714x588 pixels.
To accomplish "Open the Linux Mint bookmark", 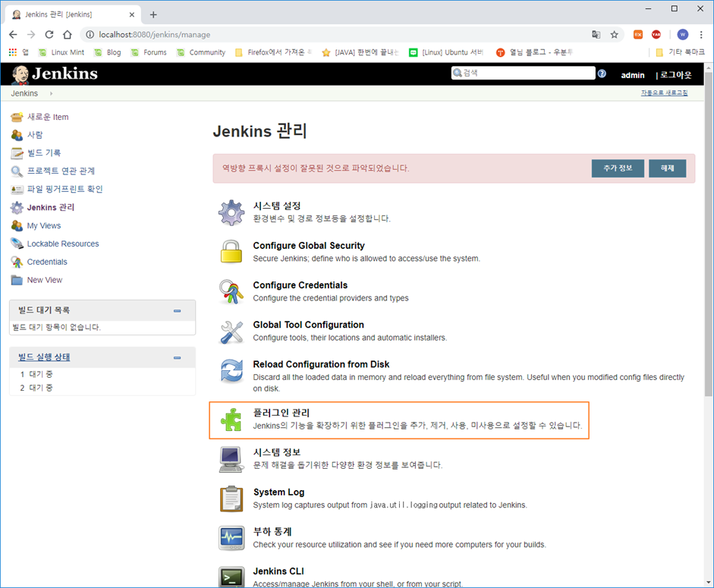I will pyautogui.click(x=61, y=52).
